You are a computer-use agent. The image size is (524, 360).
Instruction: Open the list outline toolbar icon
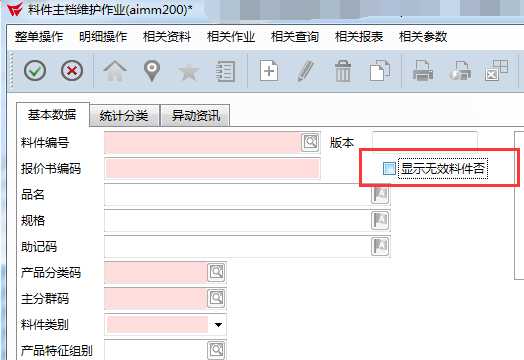tap(226, 72)
